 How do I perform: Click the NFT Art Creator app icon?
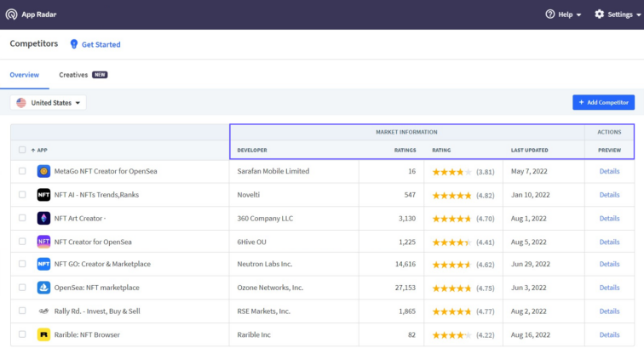coord(43,218)
